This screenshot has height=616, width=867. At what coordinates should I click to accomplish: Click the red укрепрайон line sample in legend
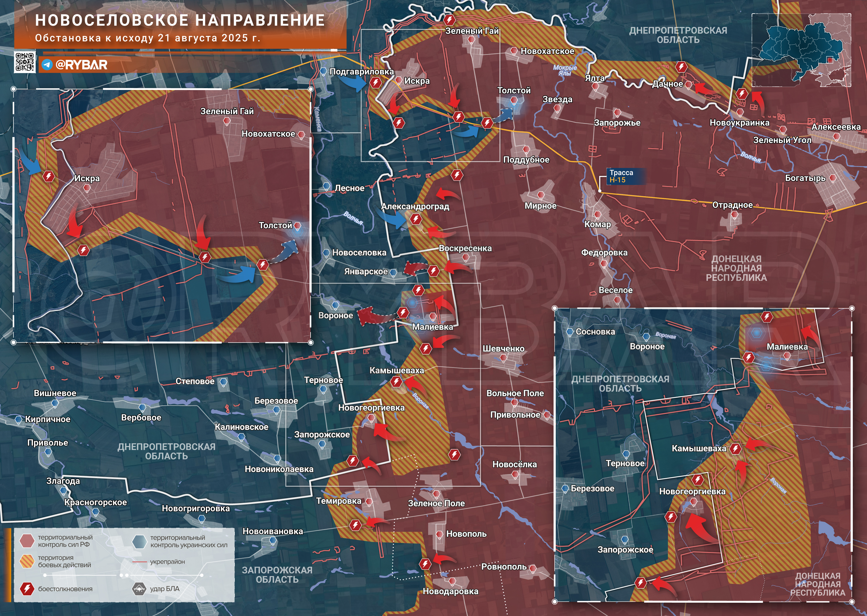pyautogui.click(x=140, y=562)
